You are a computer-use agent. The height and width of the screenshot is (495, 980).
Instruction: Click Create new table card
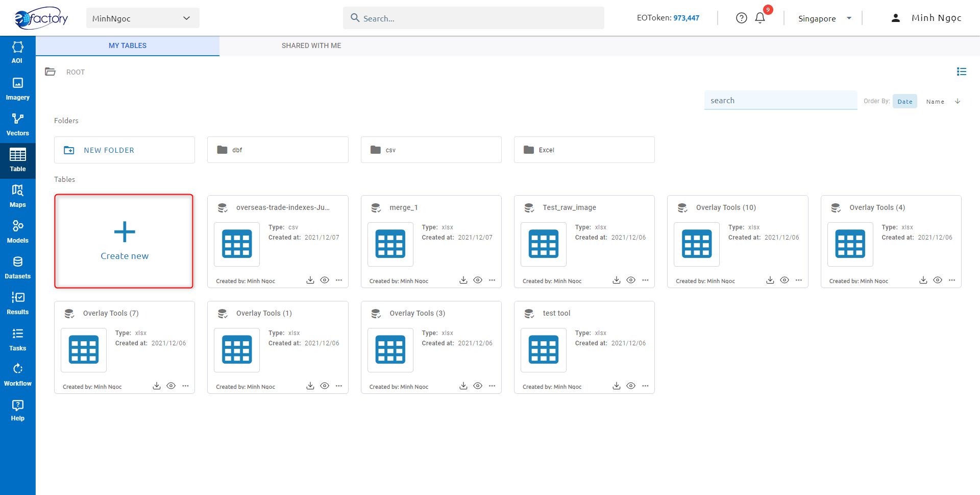(x=124, y=241)
